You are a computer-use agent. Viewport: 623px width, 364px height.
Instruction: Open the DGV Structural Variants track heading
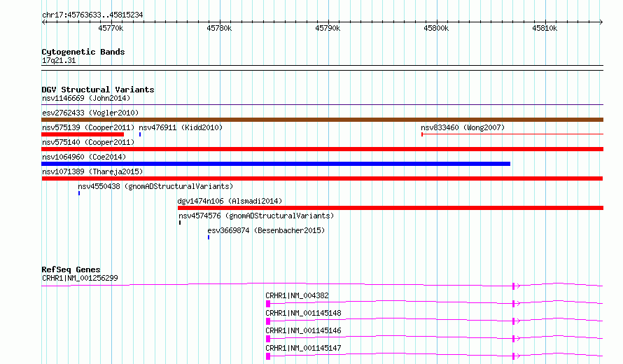pyautogui.click(x=98, y=90)
